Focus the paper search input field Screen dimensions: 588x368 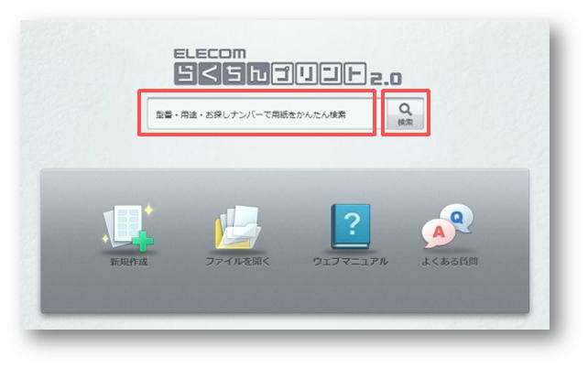coord(259,114)
